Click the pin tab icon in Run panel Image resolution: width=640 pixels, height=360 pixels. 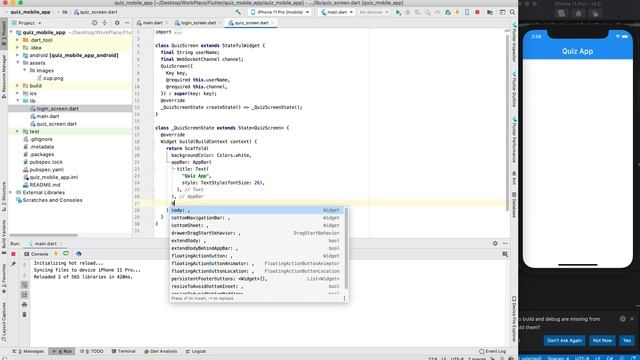coord(13,264)
